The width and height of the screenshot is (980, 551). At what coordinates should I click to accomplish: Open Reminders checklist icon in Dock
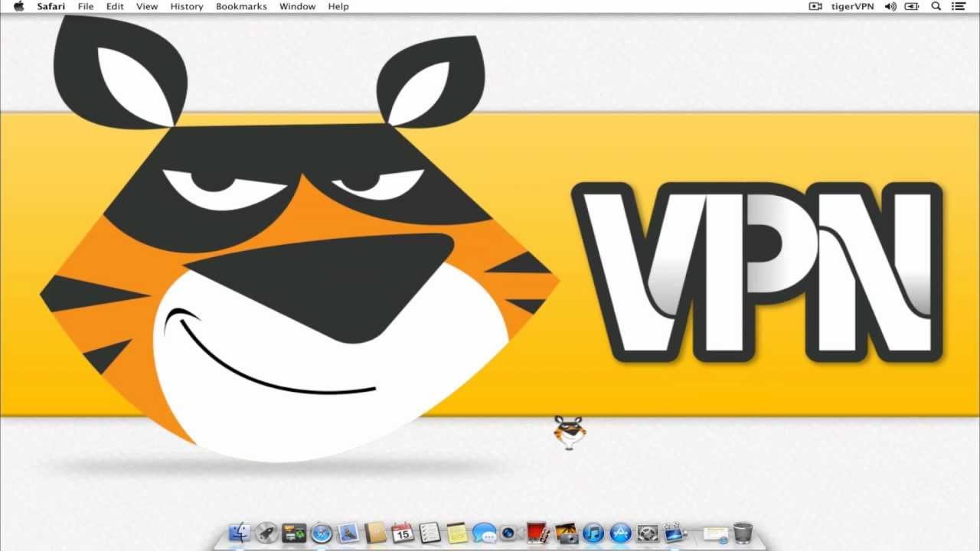pyautogui.click(x=430, y=532)
